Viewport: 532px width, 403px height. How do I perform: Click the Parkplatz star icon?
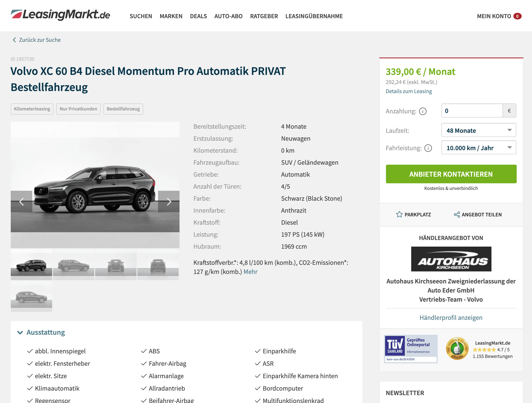pos(399,214)
